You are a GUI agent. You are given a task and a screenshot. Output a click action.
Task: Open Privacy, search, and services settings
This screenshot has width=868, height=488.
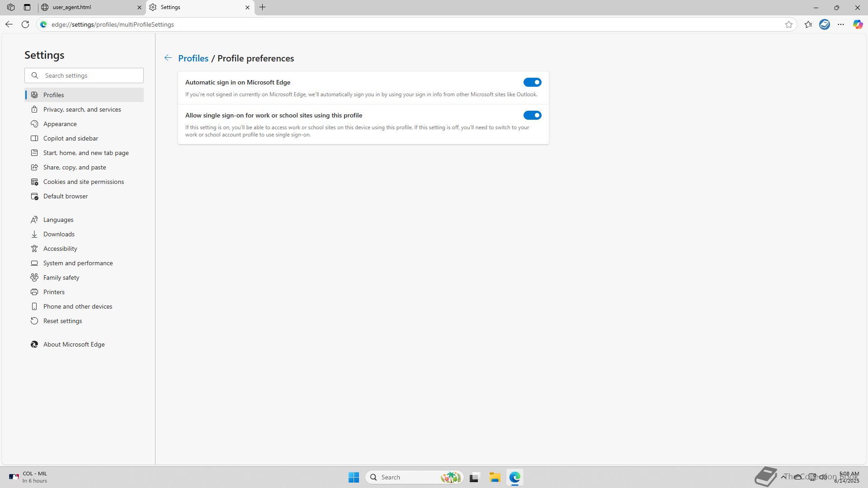82,109
